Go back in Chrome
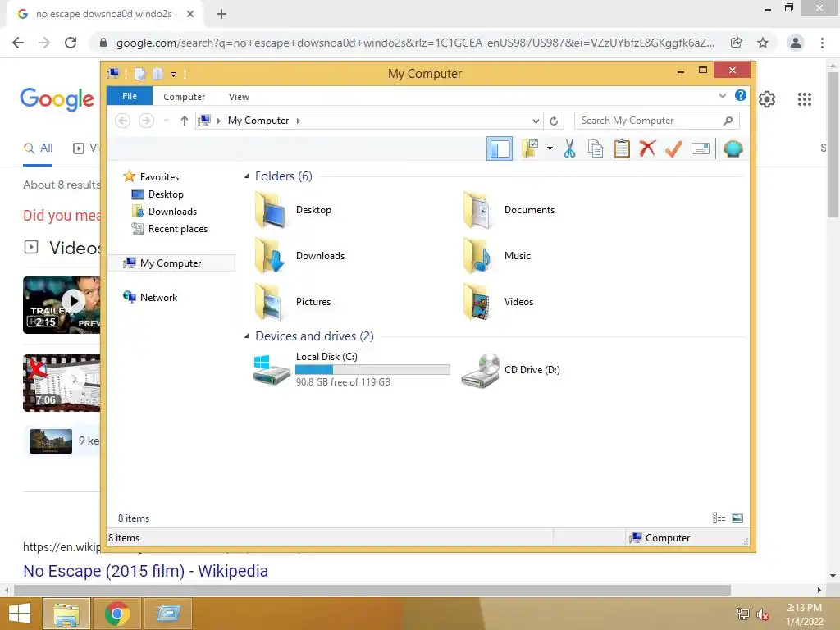The image size is (840, 630). click(x=18, y=43)
